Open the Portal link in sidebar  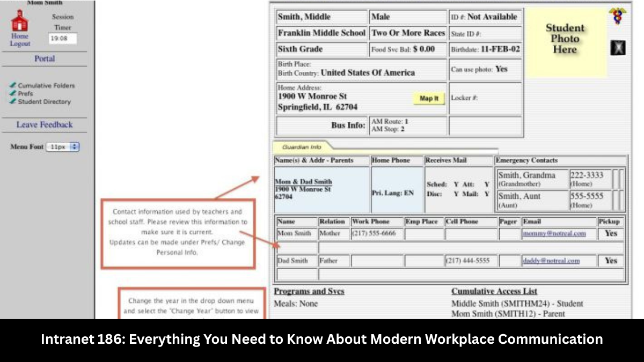click(x=45, y=58)
